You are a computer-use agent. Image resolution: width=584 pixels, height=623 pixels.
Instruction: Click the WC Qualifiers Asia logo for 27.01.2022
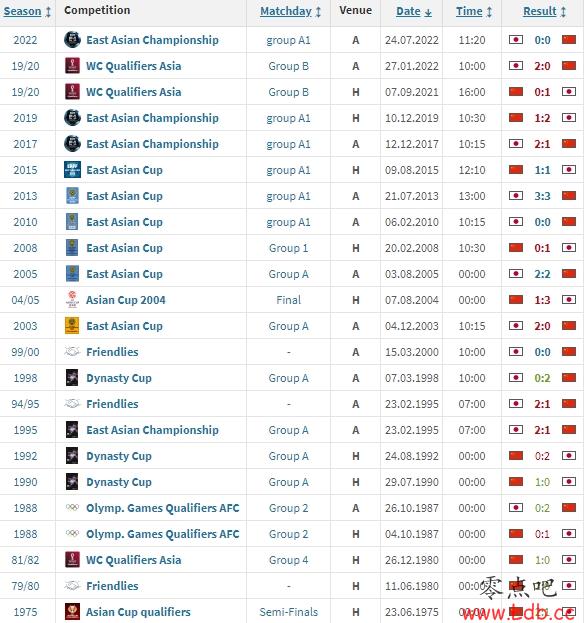tap(72, 66)
